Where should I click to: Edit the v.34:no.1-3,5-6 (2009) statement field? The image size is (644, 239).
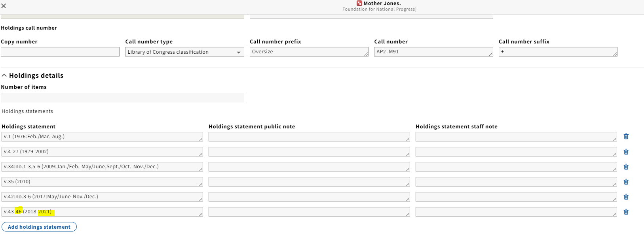tap(102, 167)
